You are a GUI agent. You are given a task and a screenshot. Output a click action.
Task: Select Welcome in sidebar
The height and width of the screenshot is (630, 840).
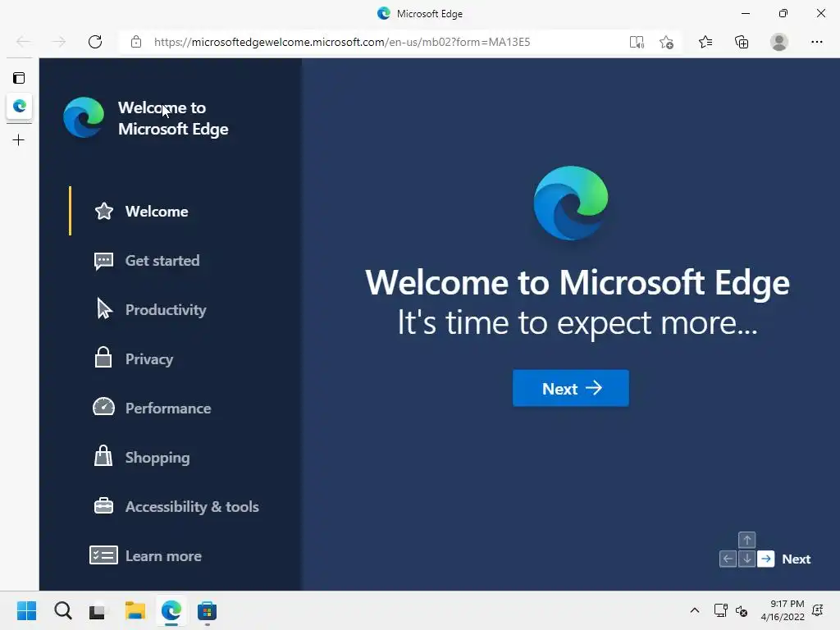[x=157, y=212]
